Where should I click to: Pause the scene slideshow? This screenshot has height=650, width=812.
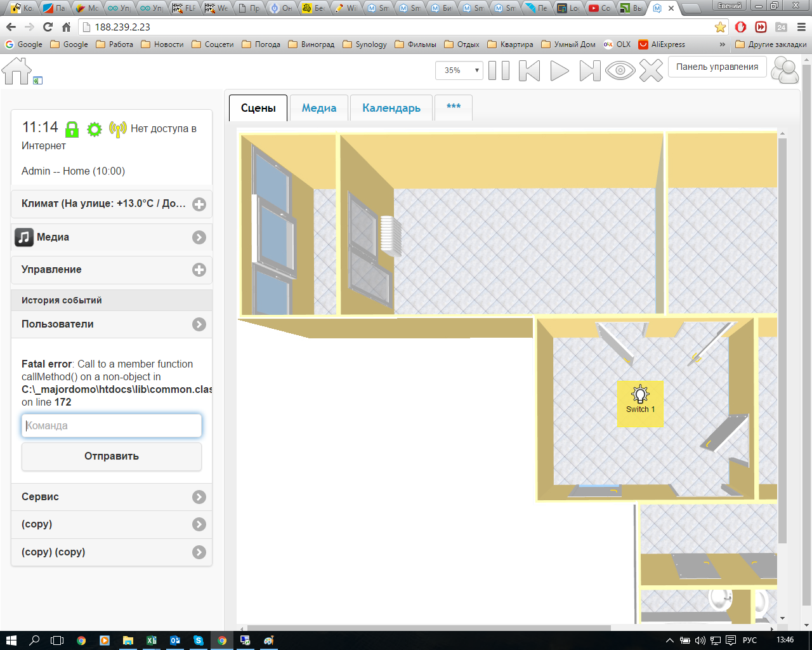coord(499,70)
